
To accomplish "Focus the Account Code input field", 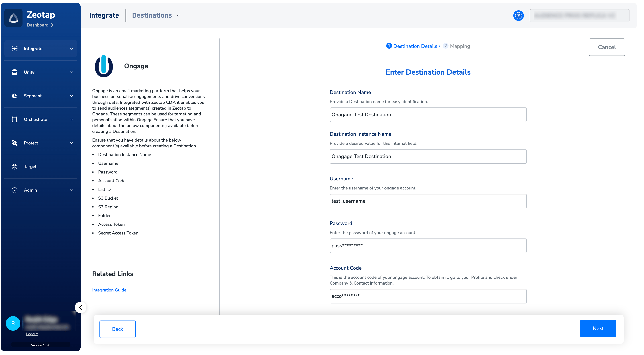I will coord(428,296).
